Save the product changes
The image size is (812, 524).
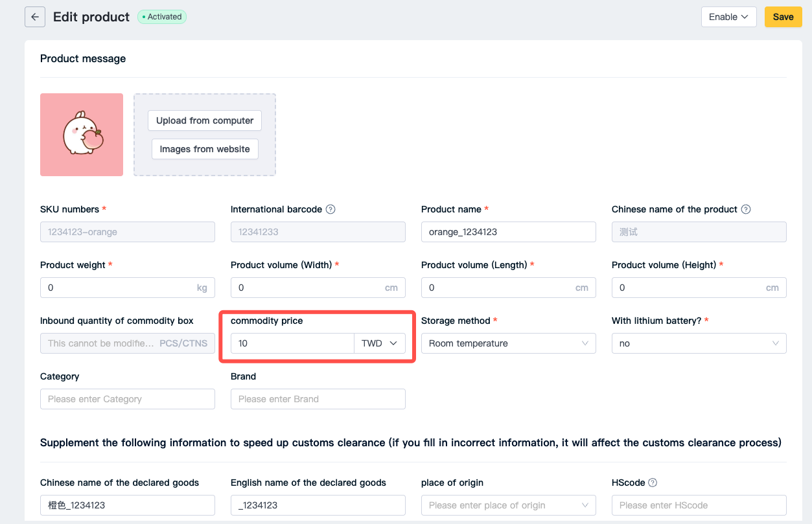(783, 17)
